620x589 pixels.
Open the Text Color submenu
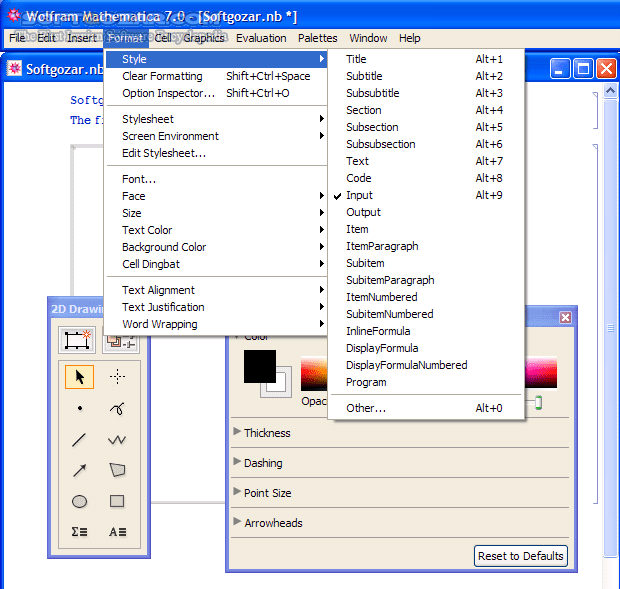147,230
